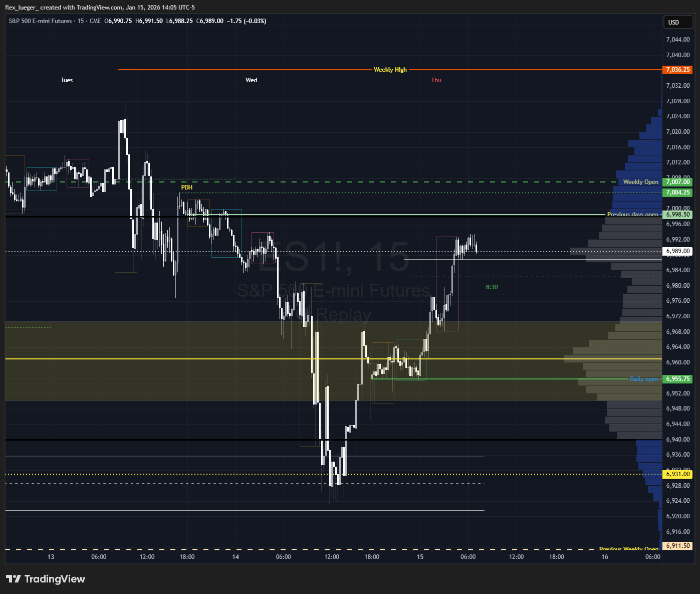Open the USD currency selector

point(677,22)
